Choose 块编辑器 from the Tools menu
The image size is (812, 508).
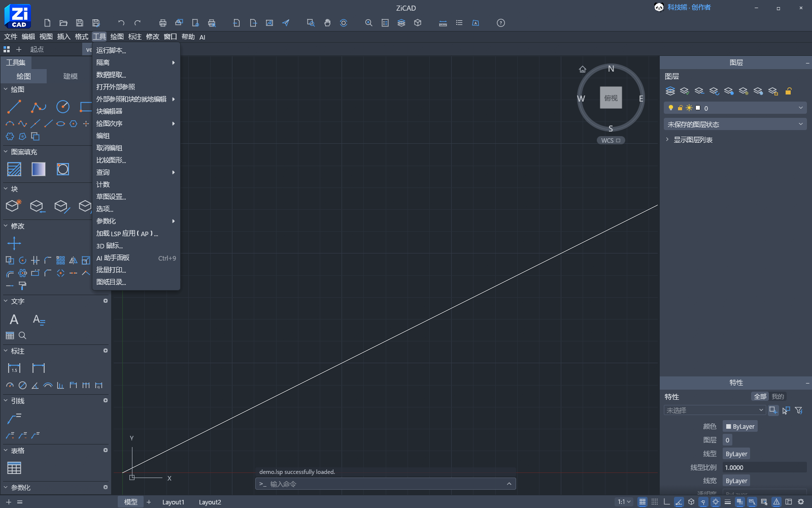(x=136, y=111)
